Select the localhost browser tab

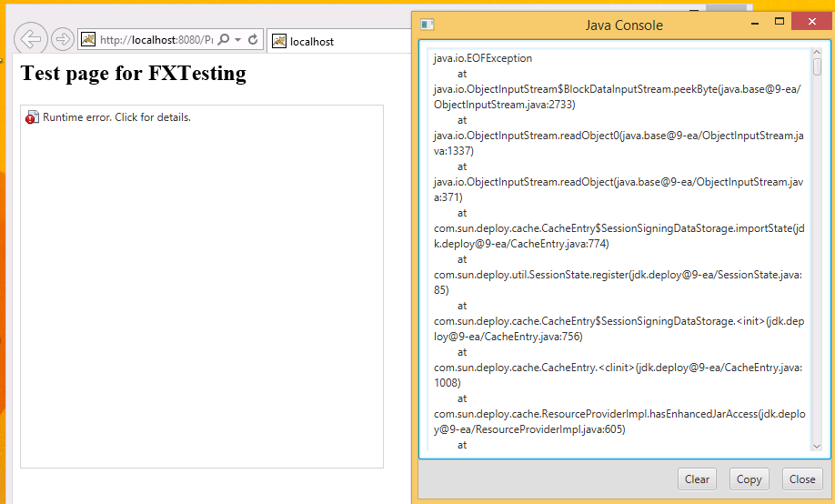point(338,41)
